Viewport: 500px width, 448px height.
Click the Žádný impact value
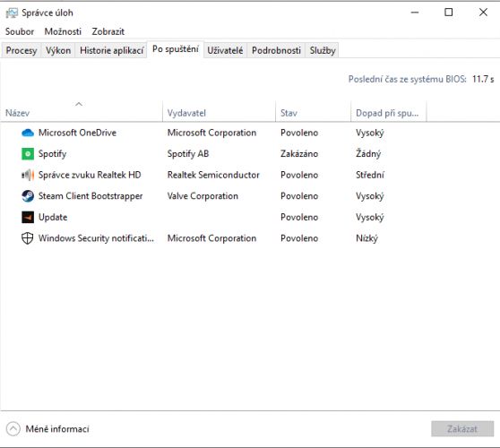(x=368, y=154)
